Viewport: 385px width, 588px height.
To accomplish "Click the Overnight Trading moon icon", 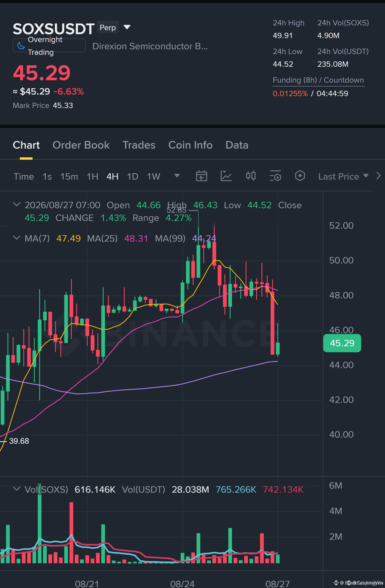I will pos(21,46).
